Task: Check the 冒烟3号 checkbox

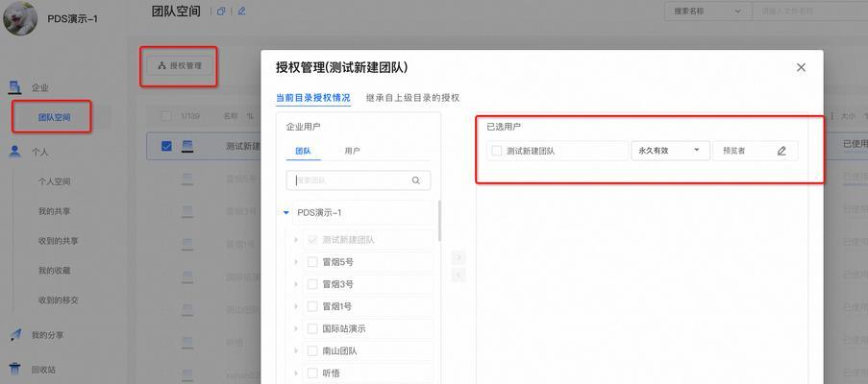Action: [312, 284]
